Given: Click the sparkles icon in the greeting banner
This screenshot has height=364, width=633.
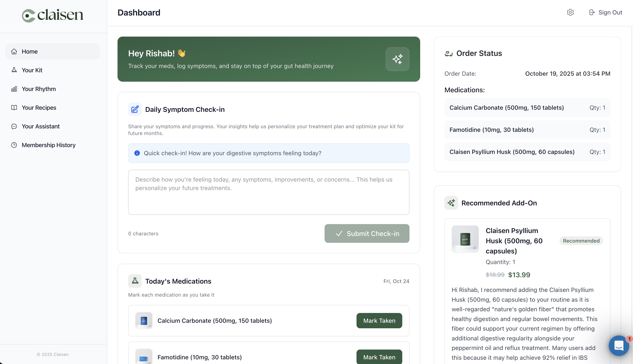Looking at the screenshot, I should point(397,59).
